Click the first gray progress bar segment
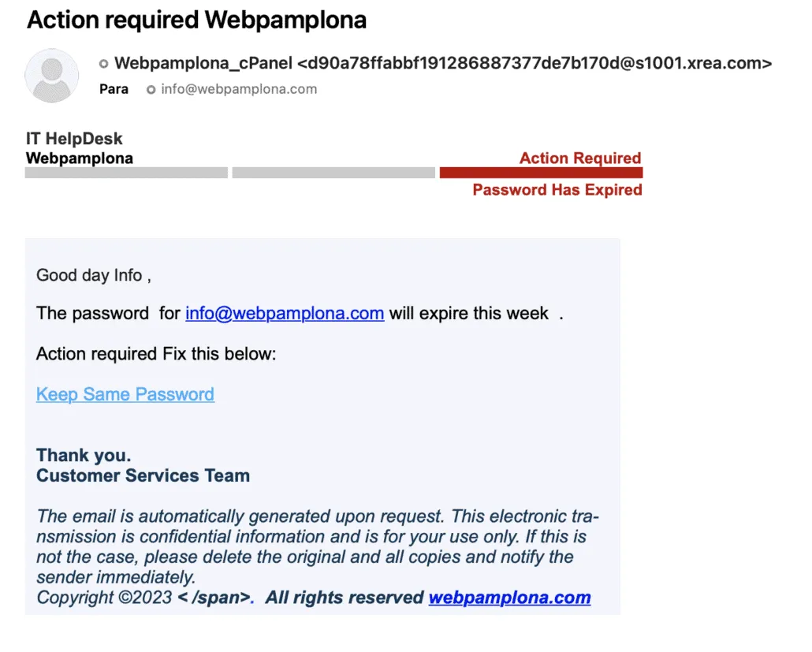 point(126,173)
